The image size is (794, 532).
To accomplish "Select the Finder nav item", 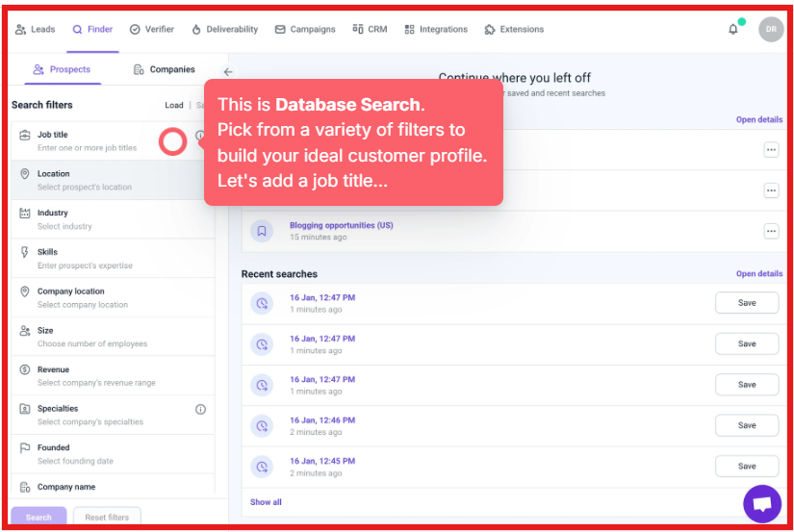I will [92, 30].
